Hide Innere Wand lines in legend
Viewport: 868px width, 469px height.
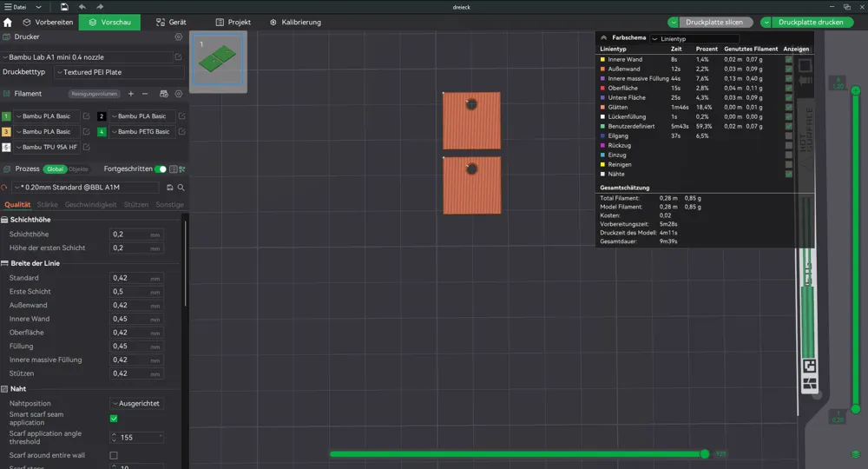click(788, 59)
